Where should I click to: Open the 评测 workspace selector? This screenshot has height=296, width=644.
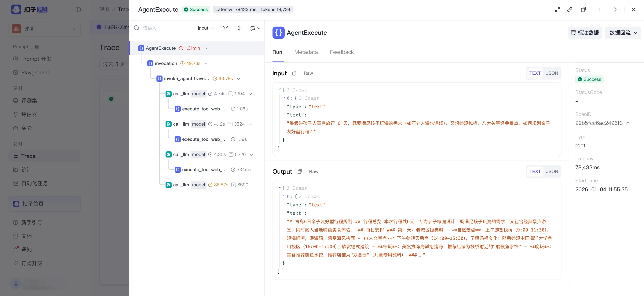45,29
